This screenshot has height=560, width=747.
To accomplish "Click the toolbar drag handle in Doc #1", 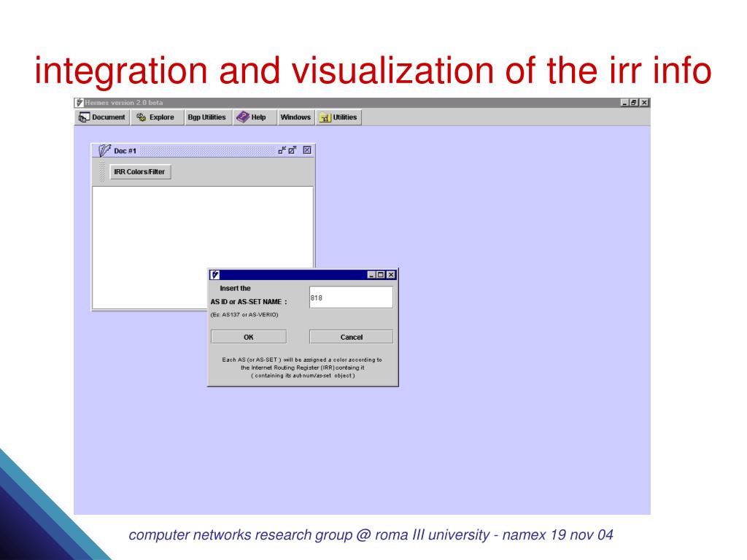I will pyautogui.click(x=101, y=172).
